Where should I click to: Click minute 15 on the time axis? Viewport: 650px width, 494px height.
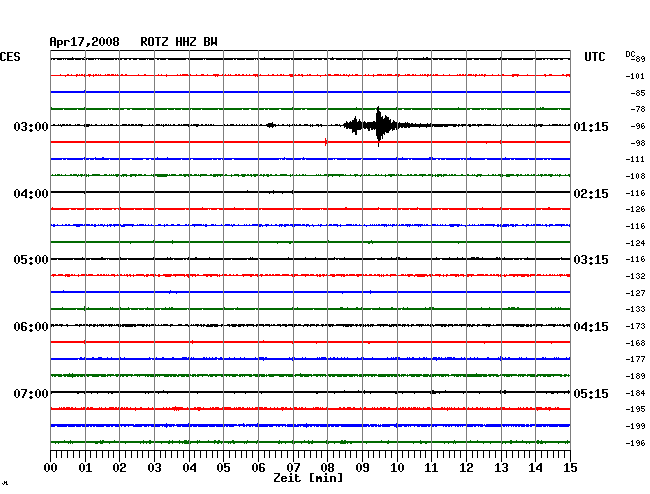(x=570, y=468)
